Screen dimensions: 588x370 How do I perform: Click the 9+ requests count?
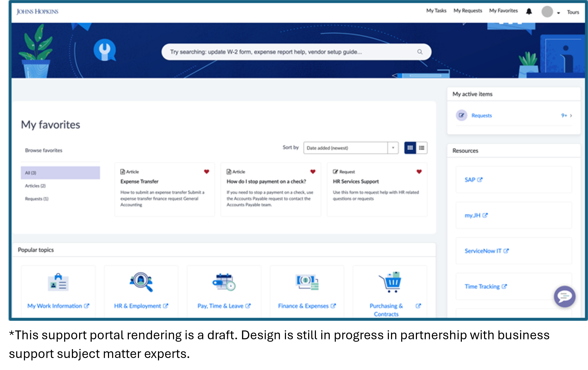pos(564,115)
